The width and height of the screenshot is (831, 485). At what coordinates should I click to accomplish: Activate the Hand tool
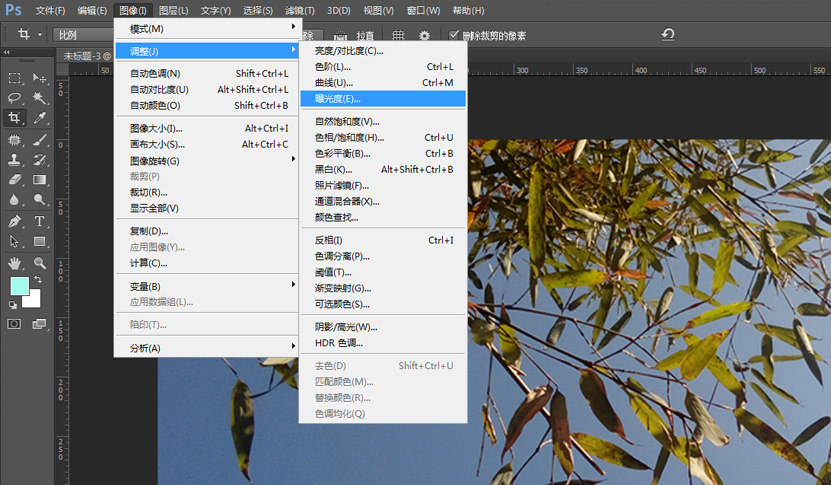[x=15, y=263]
